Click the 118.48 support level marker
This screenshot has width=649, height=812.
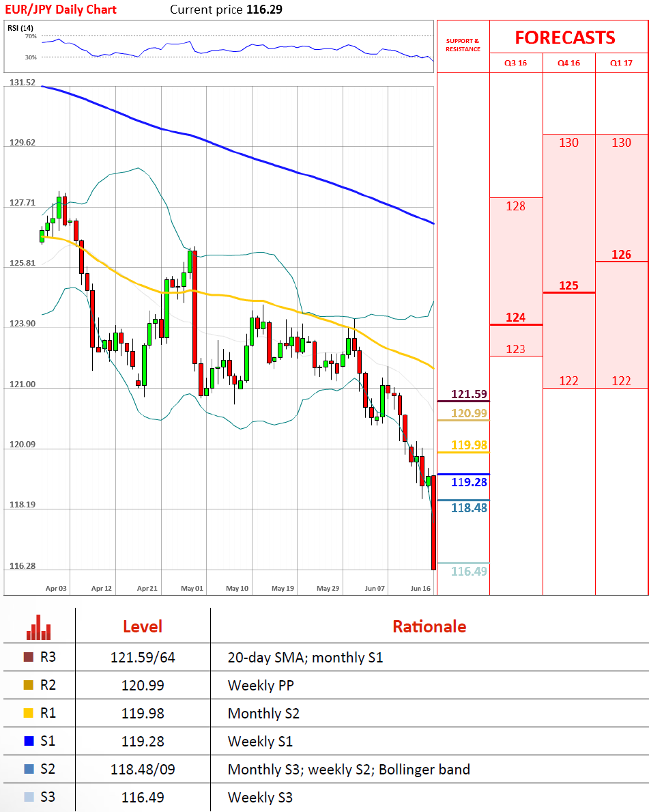[x=469, y=508]
